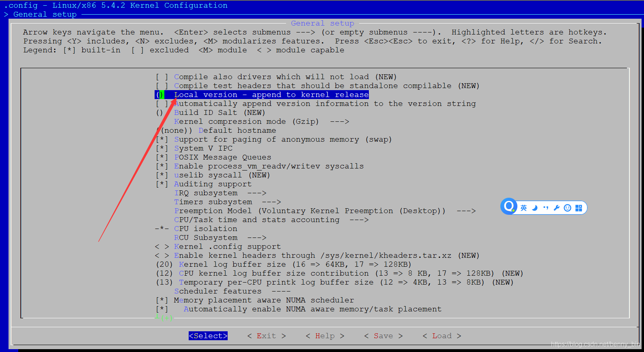Click the < Load > button
The height and width of the screenshot is (352, 644).
(442, 336)
